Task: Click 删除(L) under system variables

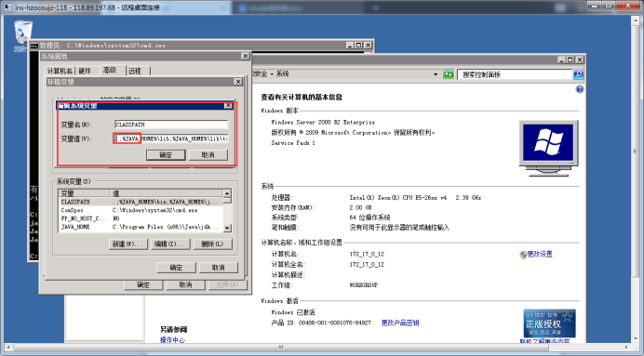Action: [213, 244]
